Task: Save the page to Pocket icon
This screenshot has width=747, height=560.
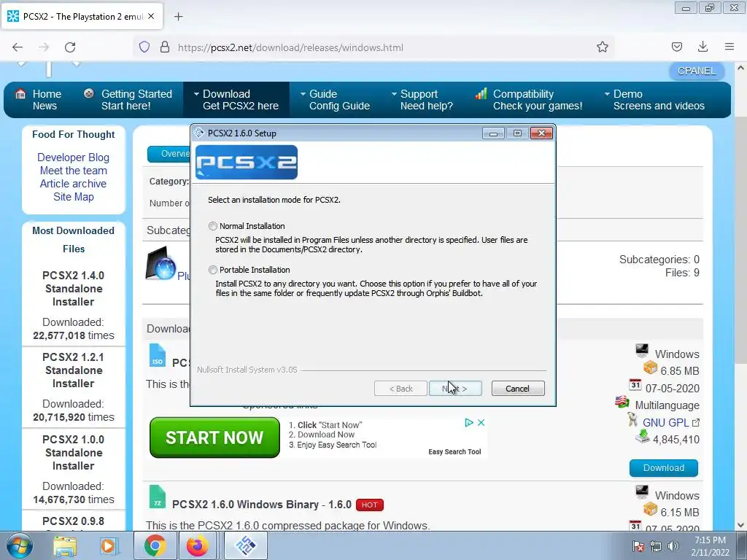Action: point(676,47)
